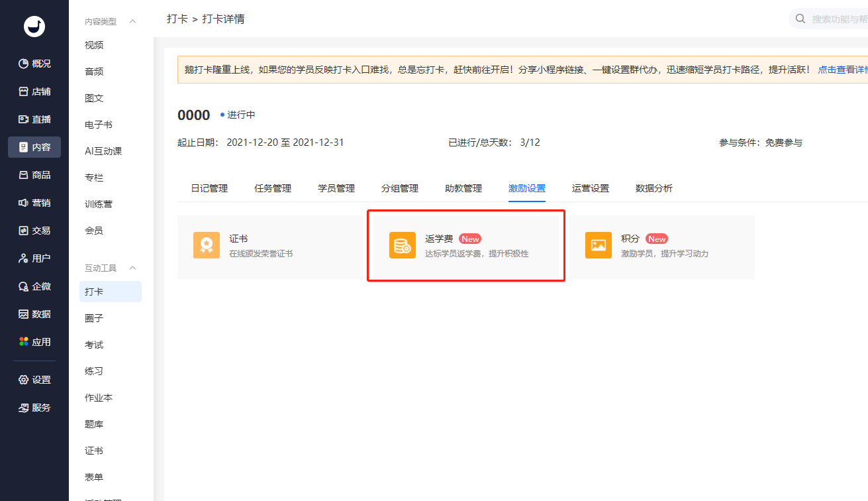868x501 pixels.
Task: Open 设置 settings gear in sidebar
Action: click(x=34, y=380)
